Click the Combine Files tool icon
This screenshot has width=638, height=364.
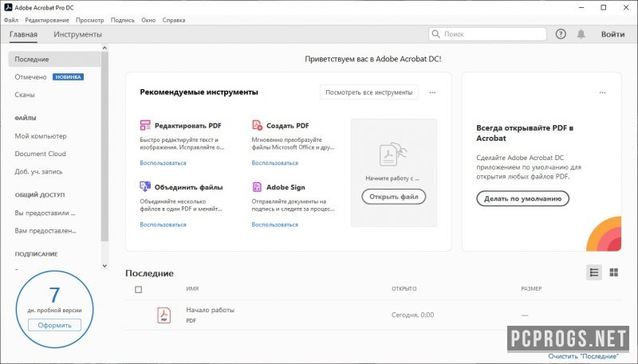pos(145,186)
